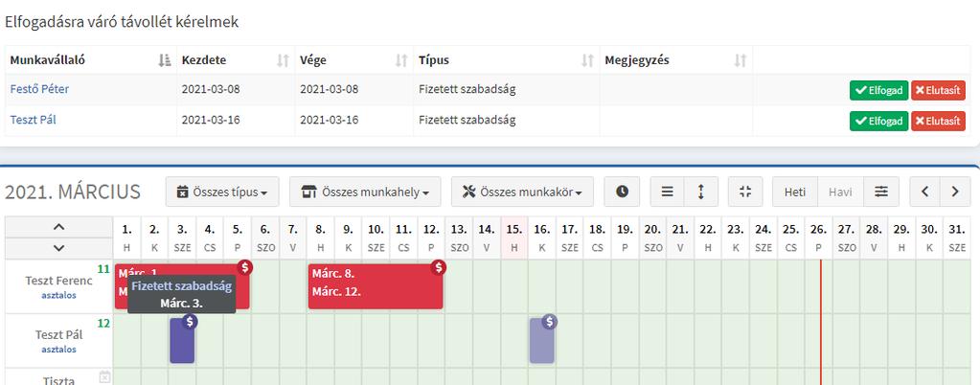Accept Teszt Pál's leave request
The image size is (980, 385).
(878, 121)
